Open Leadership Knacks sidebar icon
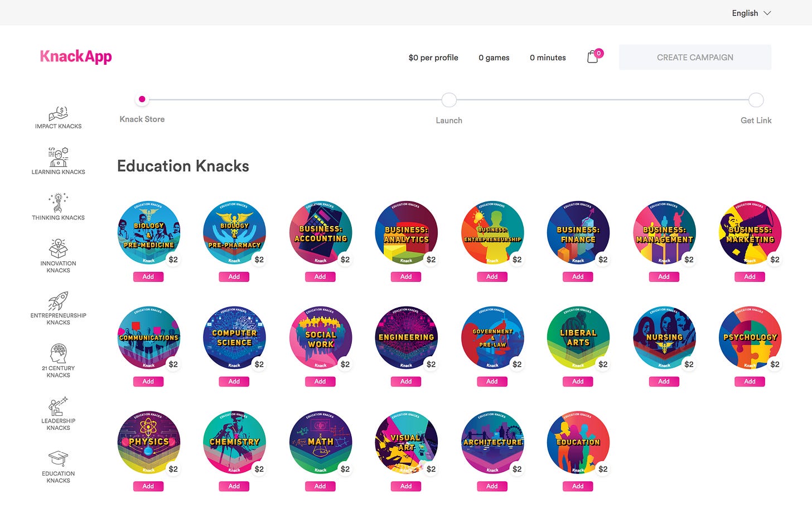 [58, 406]
